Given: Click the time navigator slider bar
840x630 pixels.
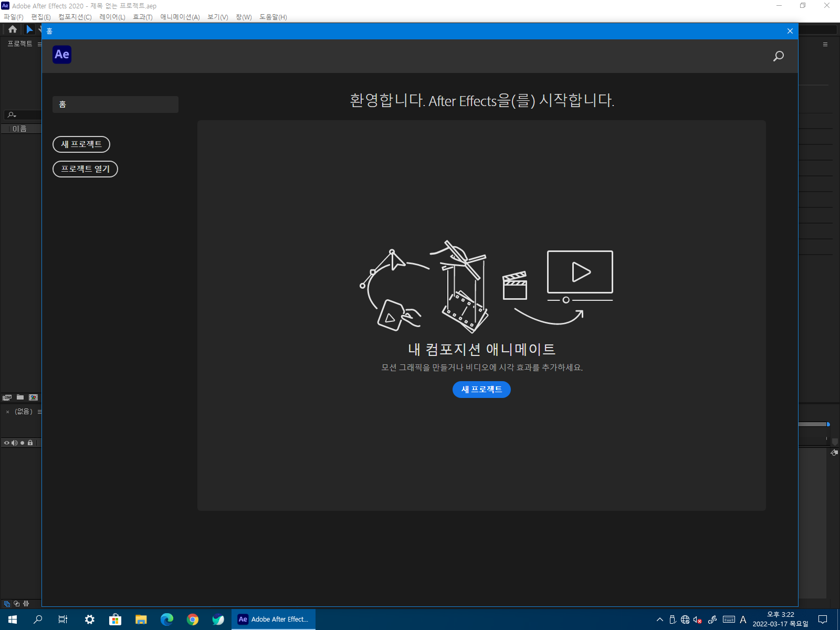Looking at the screenshot, I should coord(813,424).
